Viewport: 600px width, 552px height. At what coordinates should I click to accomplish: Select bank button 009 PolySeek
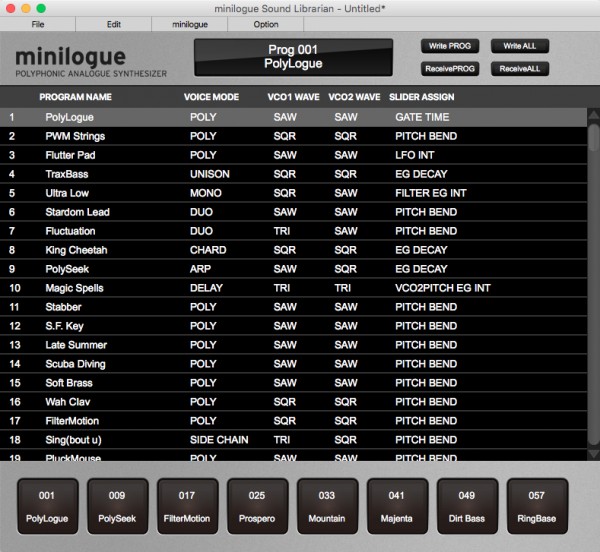117,506
